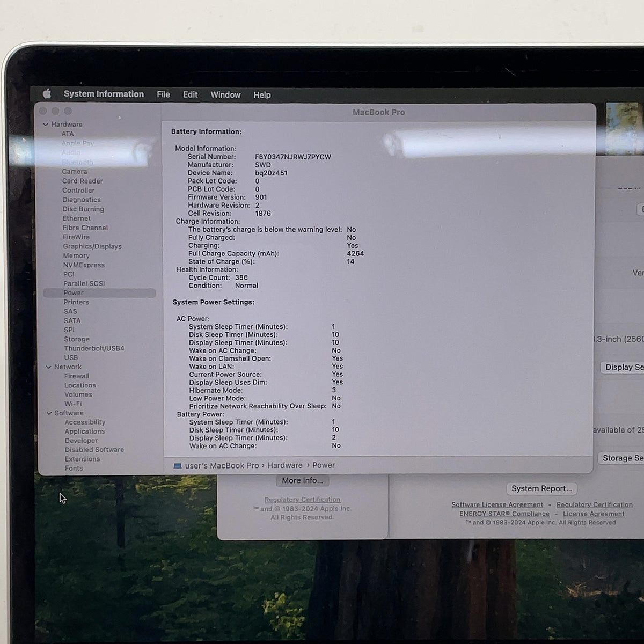This screenshot has height=644, width=644.
Task: Open the License Agreement link
Action: coord(594,514)
